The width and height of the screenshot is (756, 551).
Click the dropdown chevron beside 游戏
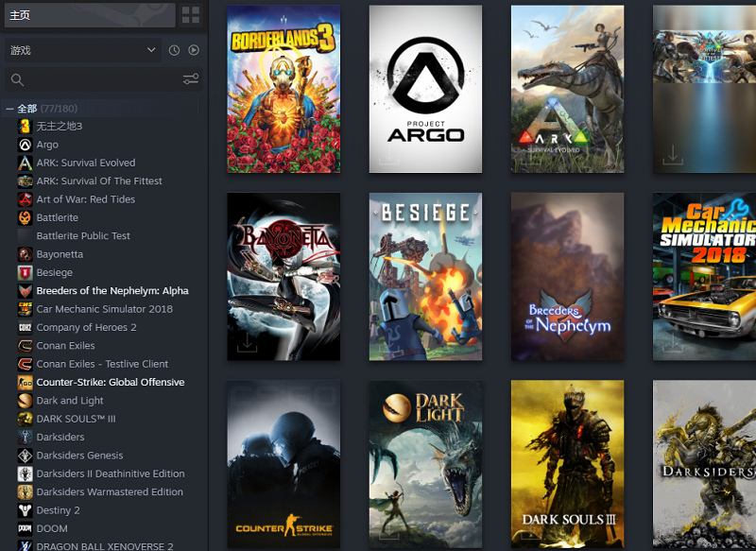pyautogui.click(x=151, y=50)
